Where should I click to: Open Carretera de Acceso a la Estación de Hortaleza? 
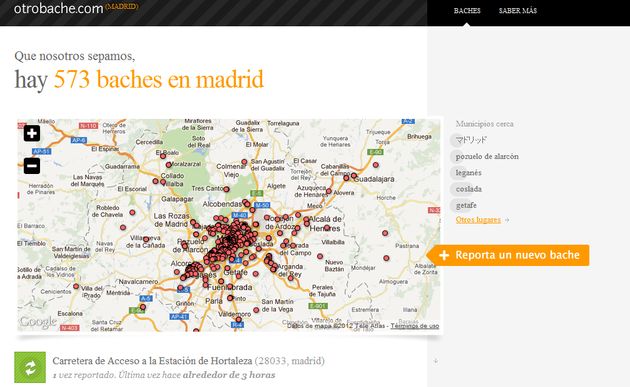152,361
